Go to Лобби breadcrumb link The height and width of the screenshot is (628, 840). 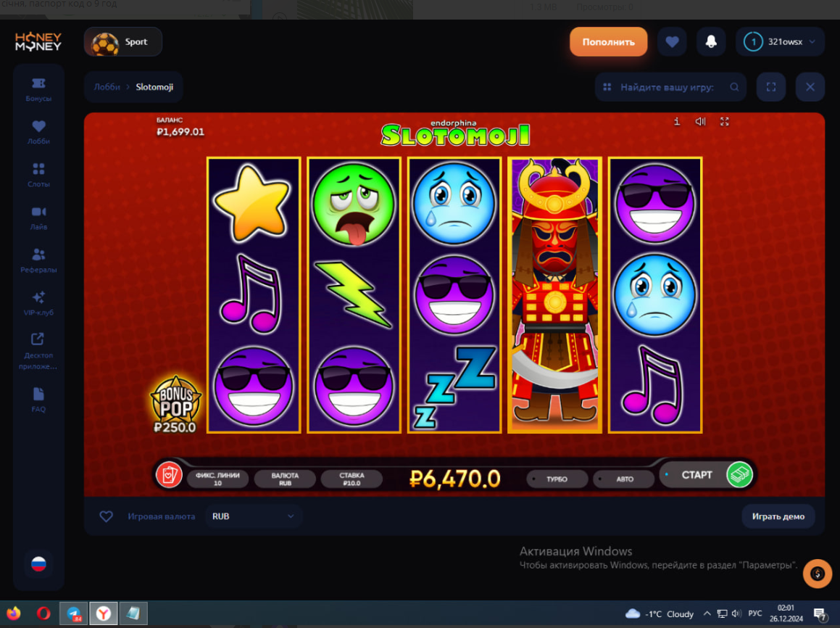click(107, 87)
